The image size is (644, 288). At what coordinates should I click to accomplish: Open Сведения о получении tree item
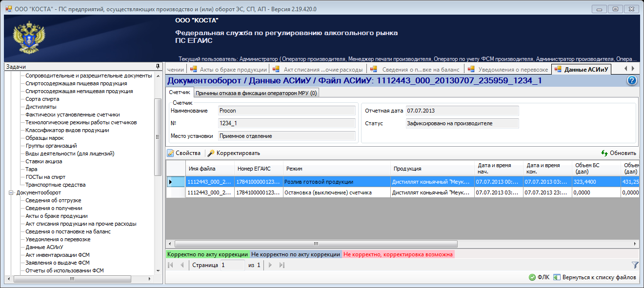[53, 208]
